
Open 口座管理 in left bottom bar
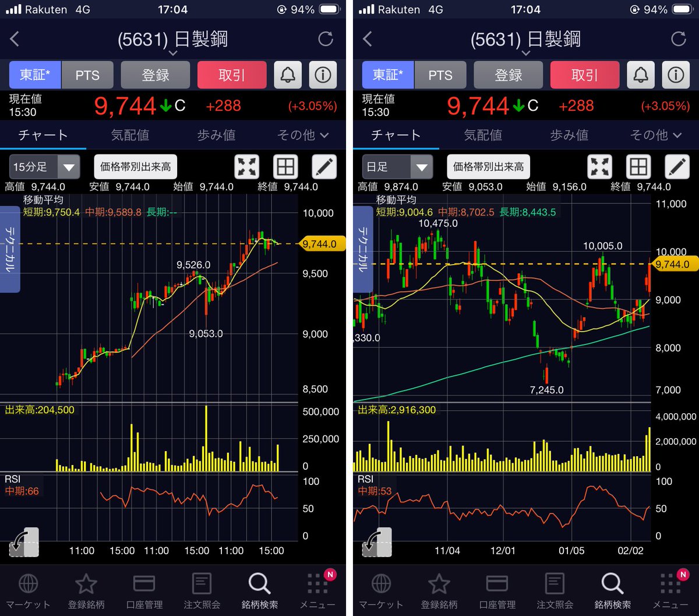pos(144,591)
